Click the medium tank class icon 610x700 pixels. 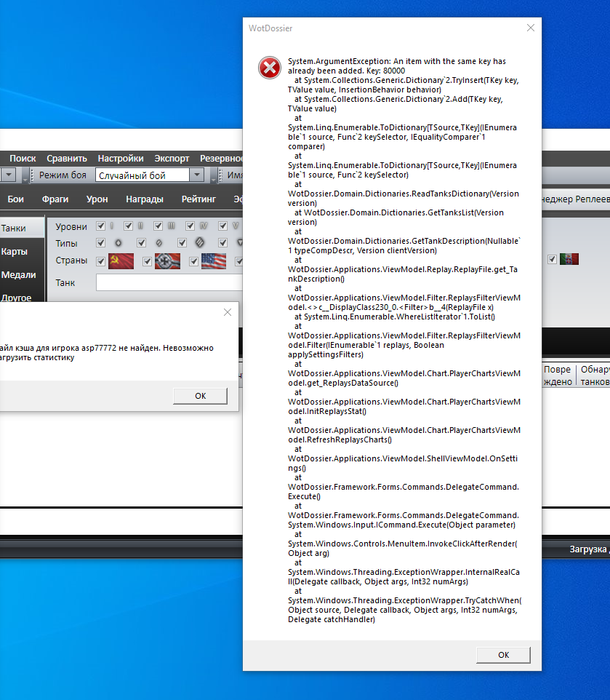[x=158, y=243]
